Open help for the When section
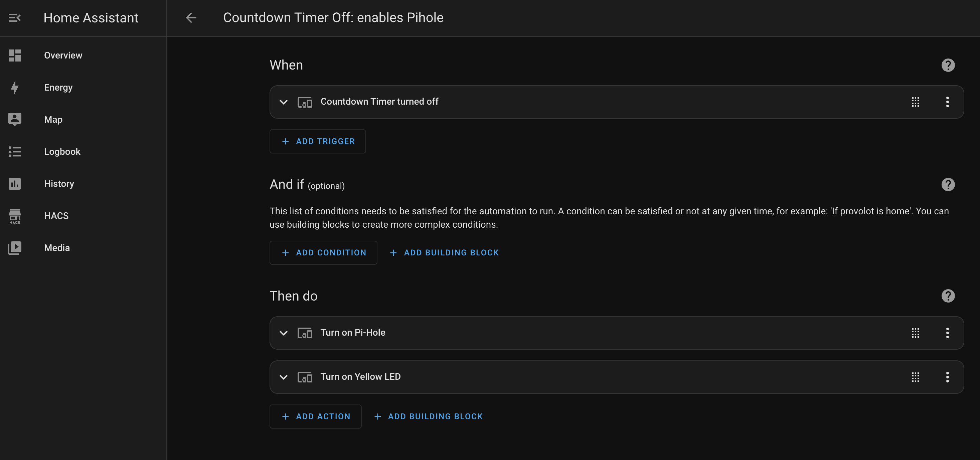 (x=948, y=65)
